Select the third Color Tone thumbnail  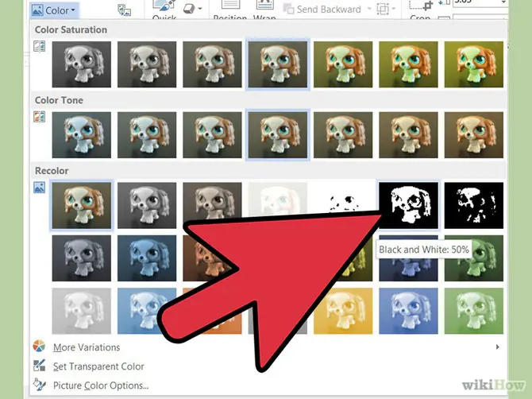click(x=212, y=135)
